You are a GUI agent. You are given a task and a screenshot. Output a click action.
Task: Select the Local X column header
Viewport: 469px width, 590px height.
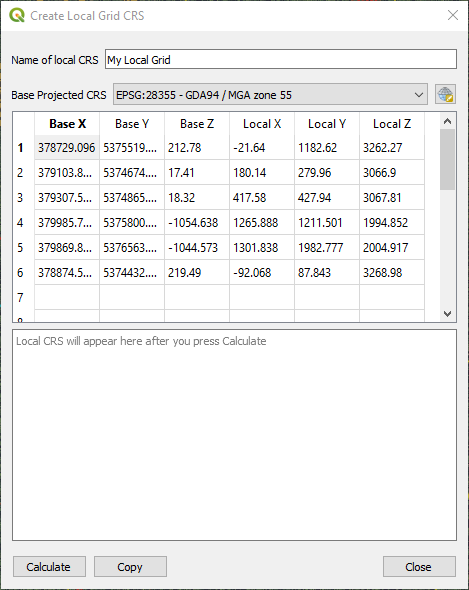click(x=262, y=124)
